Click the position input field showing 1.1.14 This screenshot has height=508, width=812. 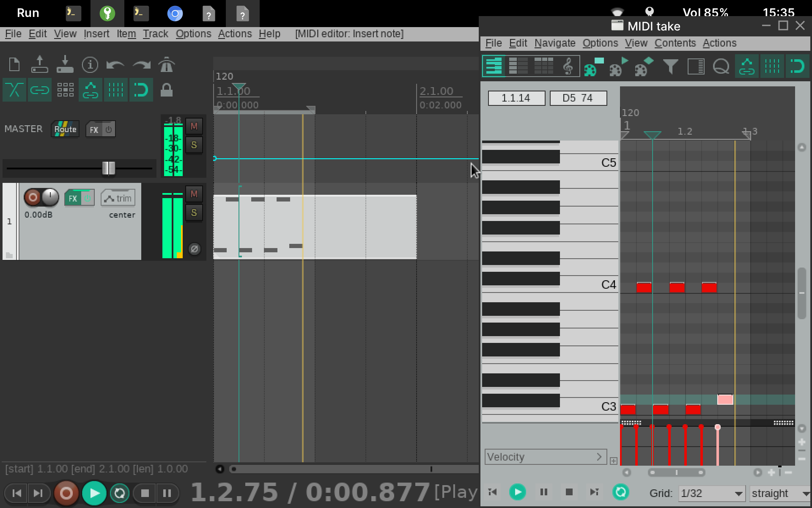pos(516,98)
